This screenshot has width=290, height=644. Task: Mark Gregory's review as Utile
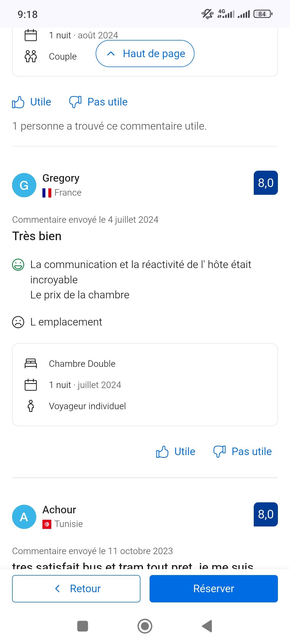point(185,452)
